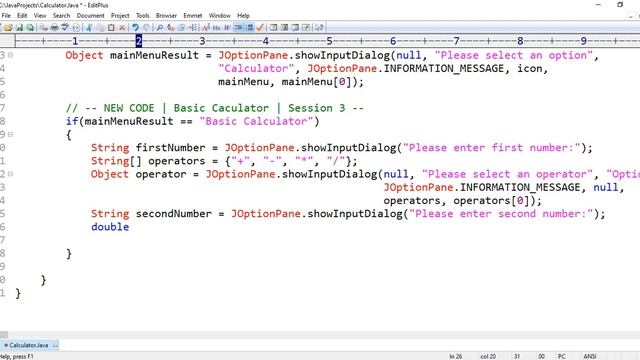
Task: Click the "Calculator" title string in code
Action: (256, 69)
